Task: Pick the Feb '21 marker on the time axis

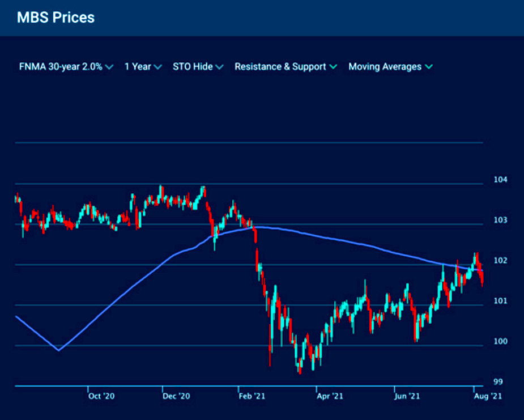Action: pos(252,396)
